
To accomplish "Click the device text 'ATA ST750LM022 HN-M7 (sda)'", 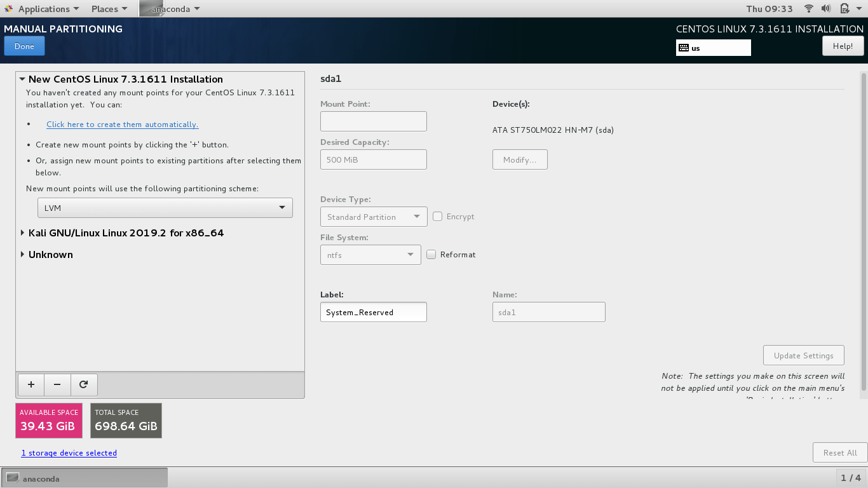I will [553, 130].
